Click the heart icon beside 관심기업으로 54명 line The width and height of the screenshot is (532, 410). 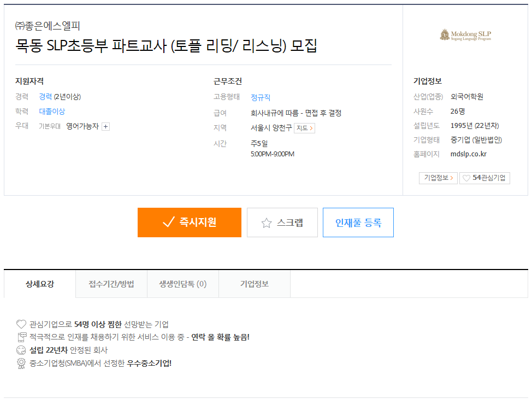point(21,324)
